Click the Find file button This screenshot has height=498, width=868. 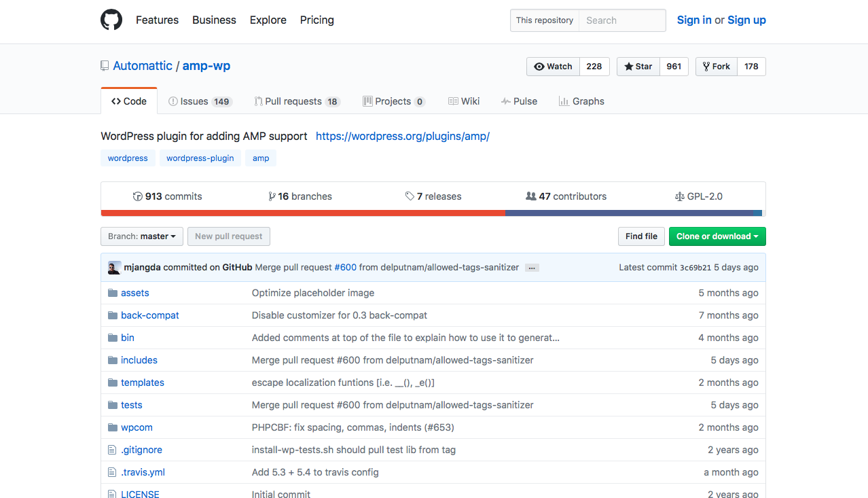click(641, 236)
